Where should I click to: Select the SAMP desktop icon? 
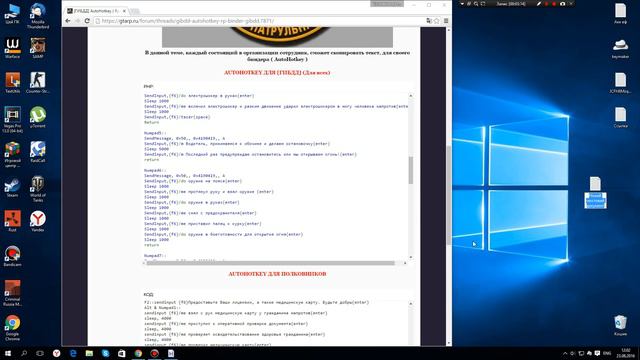(38, 48)
